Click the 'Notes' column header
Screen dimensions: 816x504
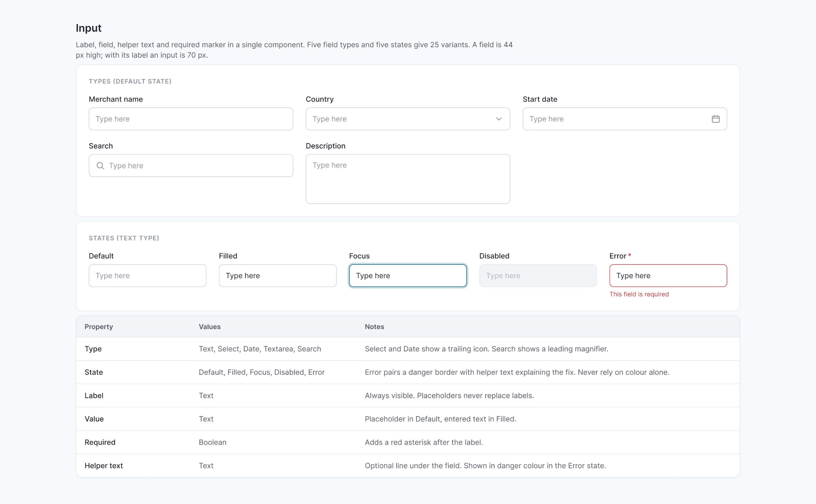pyautogui.click(x=374, y=327)
